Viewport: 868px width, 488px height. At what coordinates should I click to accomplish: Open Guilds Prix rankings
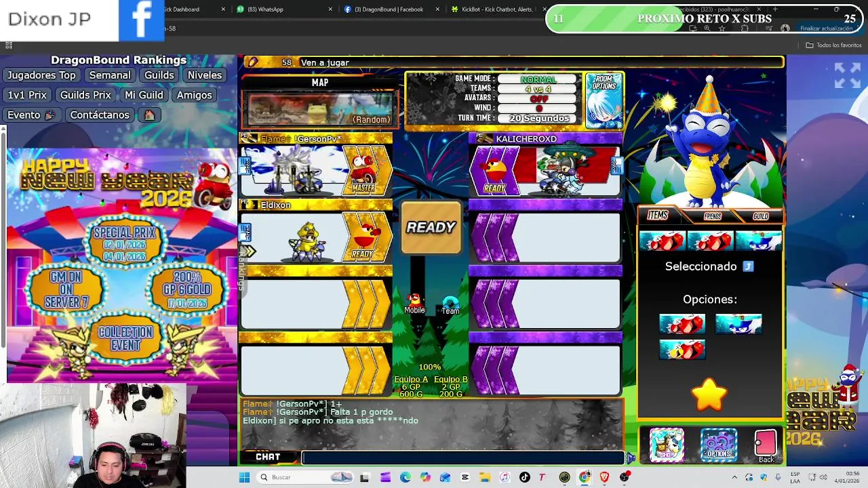click(x=85, y=95)
